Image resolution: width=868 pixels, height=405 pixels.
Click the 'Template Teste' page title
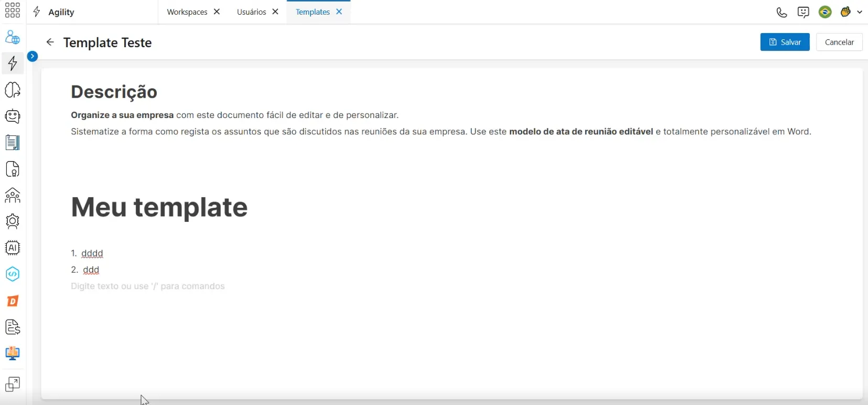tap(108, 42)
